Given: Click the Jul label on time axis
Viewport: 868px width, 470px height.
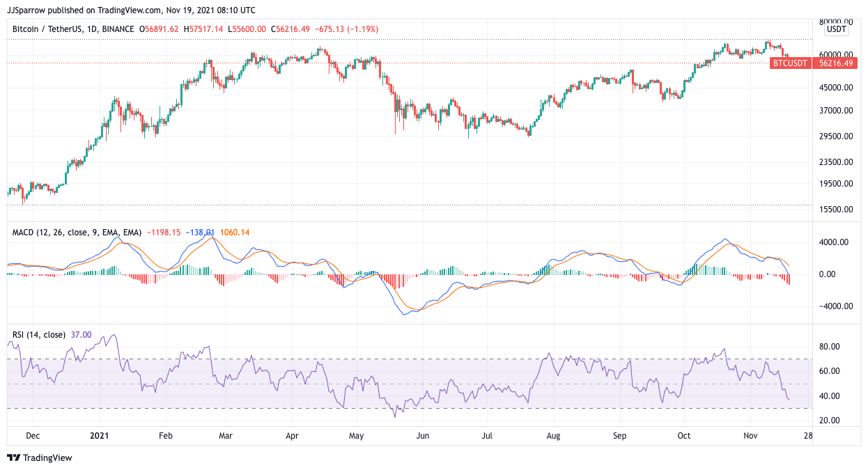Looking at the screenshot, I should coord(487,436).
